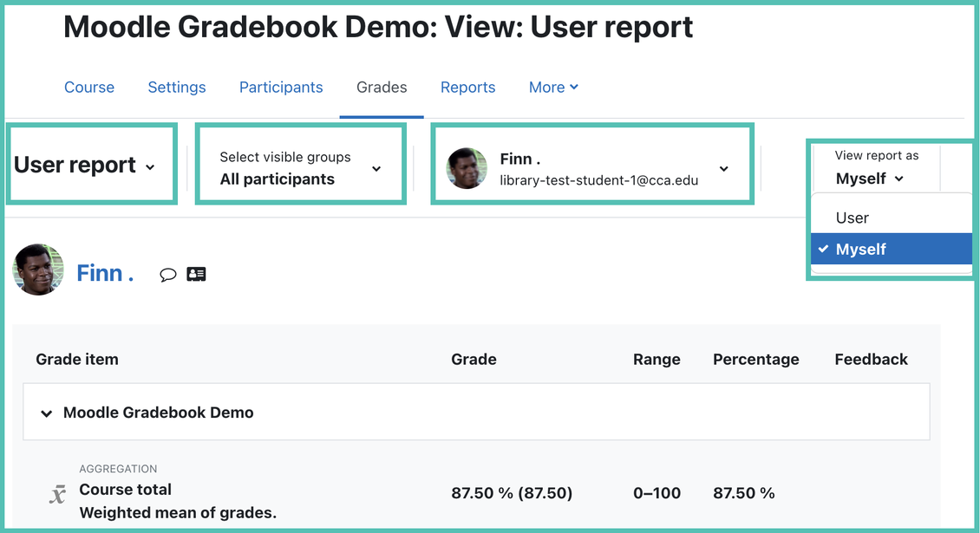Click Finn's avatar in the user selector
Viewport: 980px width, 533px height.
point(467,168)
